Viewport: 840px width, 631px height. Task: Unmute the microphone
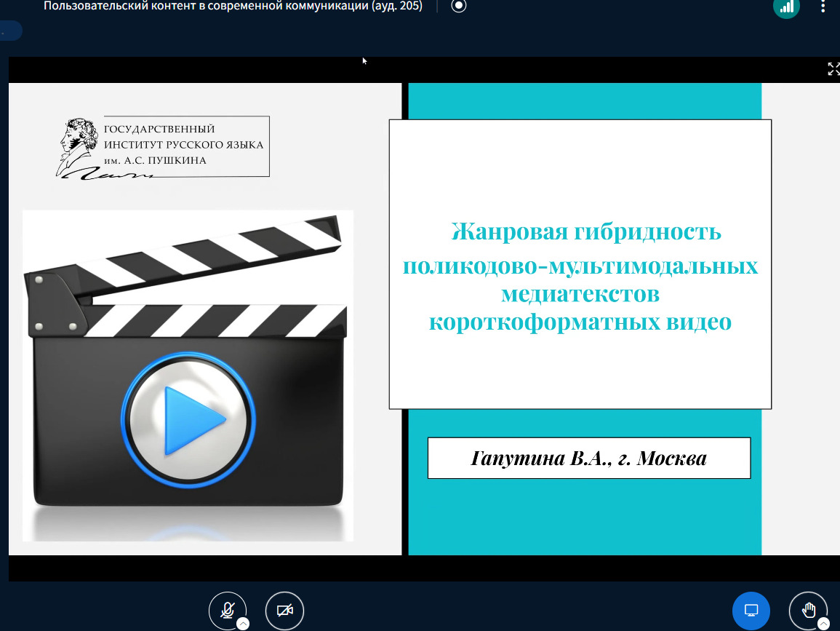click(x=227, y=610)
